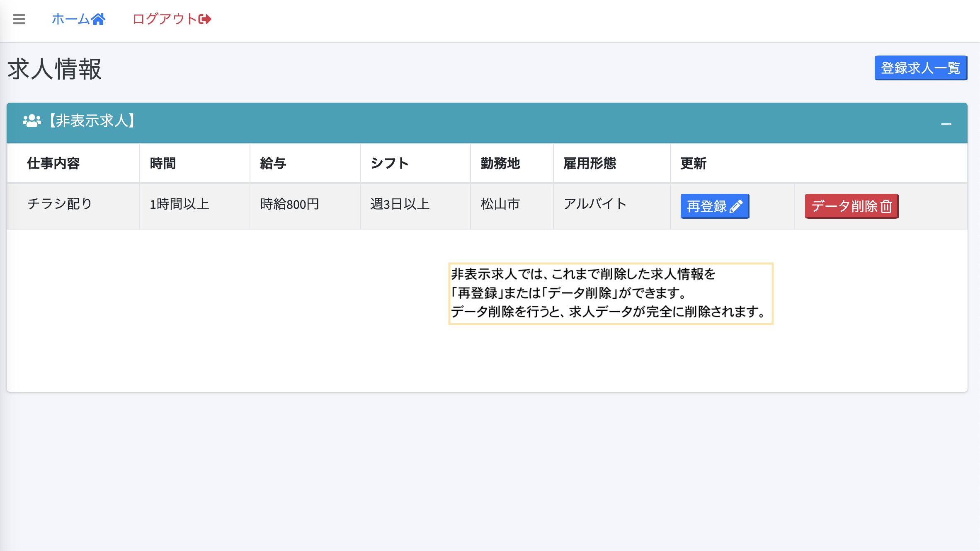Click the 勤務地 column header
The width and height of the screenshot is (980, 551).
[500, 163]
